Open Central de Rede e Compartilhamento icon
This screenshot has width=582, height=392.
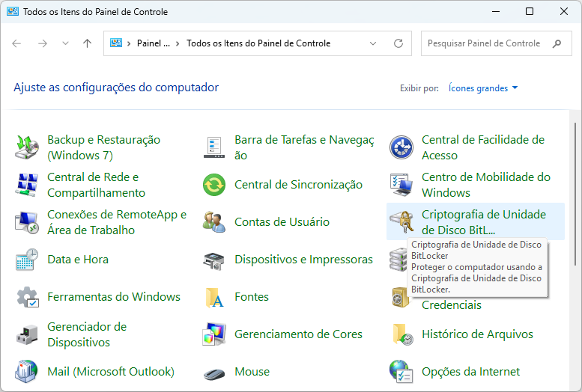27,185
